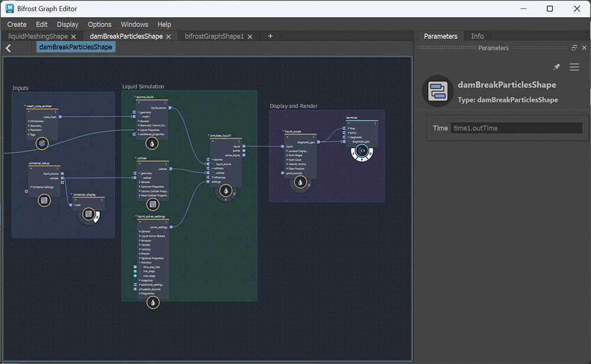
Task: Add a new graph tab
Action: coord(270,36)
